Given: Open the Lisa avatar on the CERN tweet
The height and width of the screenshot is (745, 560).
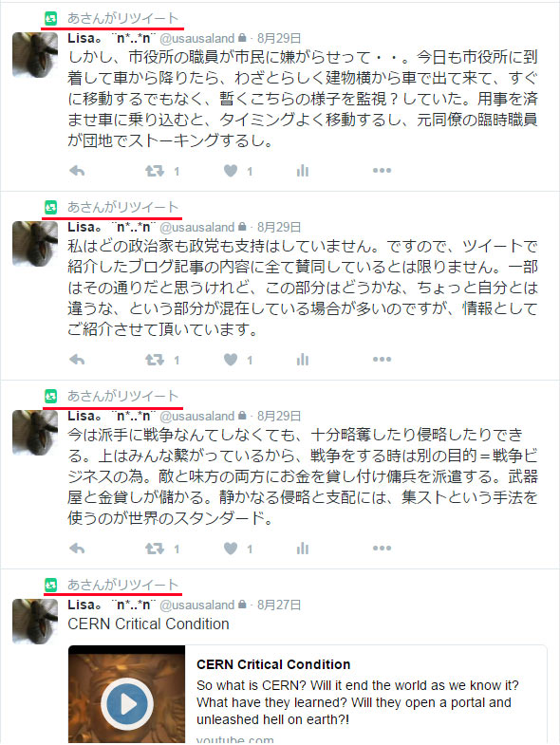Looking at the screenshot, I should coord(35,622).
